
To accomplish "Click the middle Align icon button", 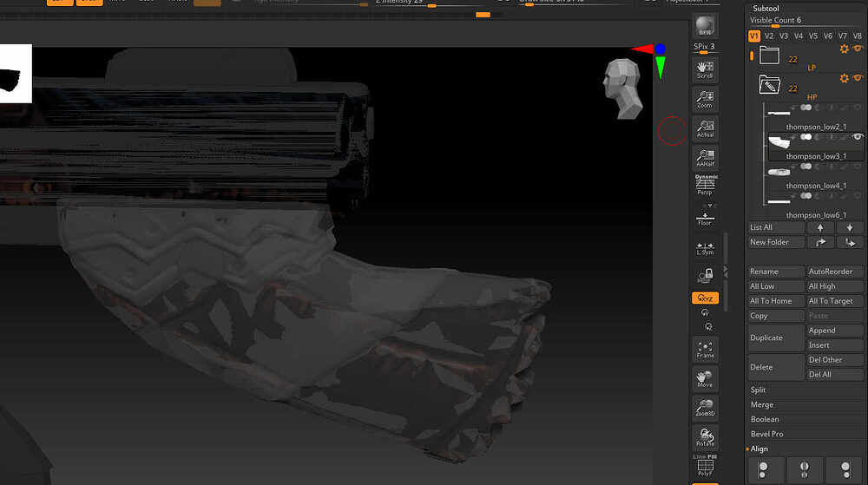I will coord(805,469).
